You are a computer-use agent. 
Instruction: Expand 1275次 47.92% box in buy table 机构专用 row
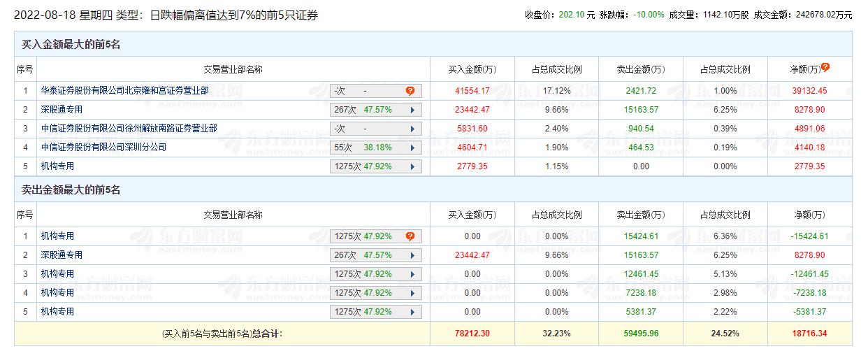pos(376,166)
